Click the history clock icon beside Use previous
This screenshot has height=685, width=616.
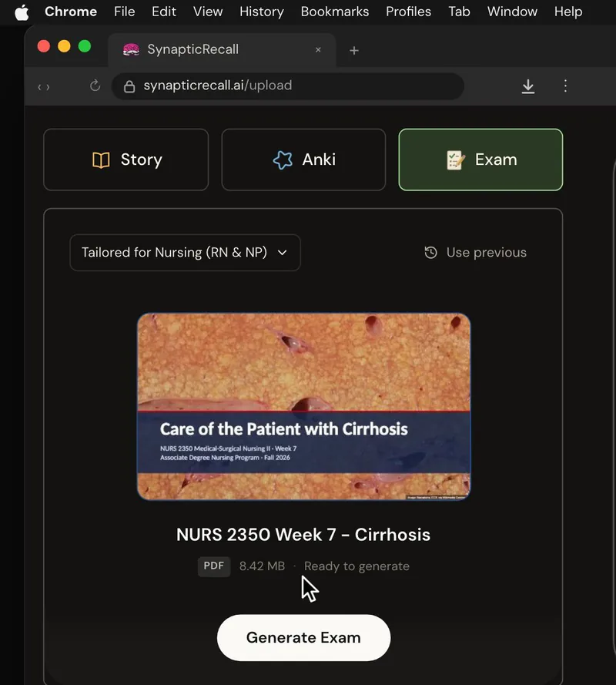pos(431,253)
